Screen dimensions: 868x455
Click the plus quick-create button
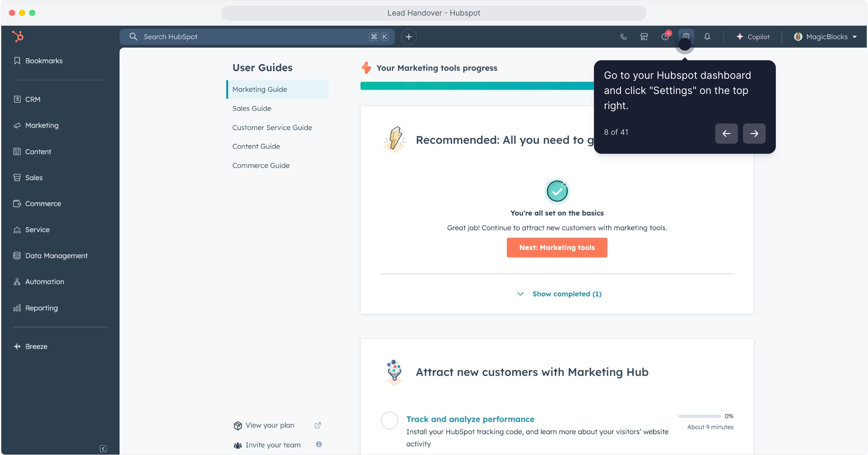[x=408, y=37]
